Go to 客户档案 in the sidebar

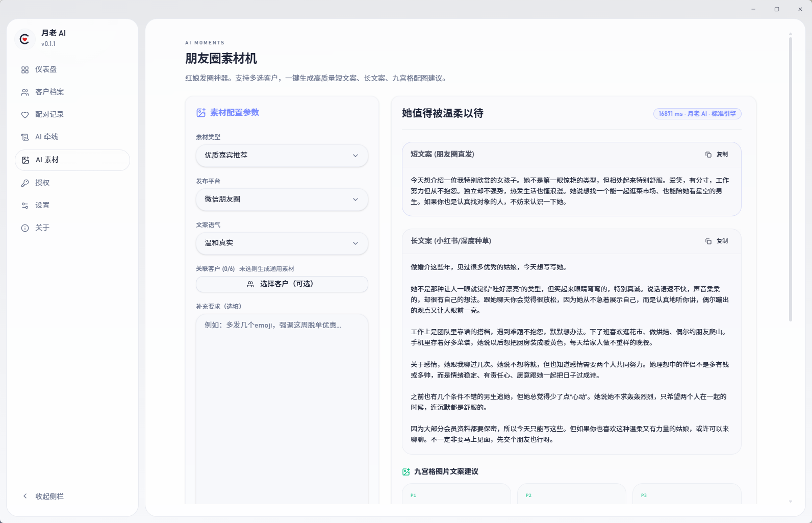(x=72, y=92)
